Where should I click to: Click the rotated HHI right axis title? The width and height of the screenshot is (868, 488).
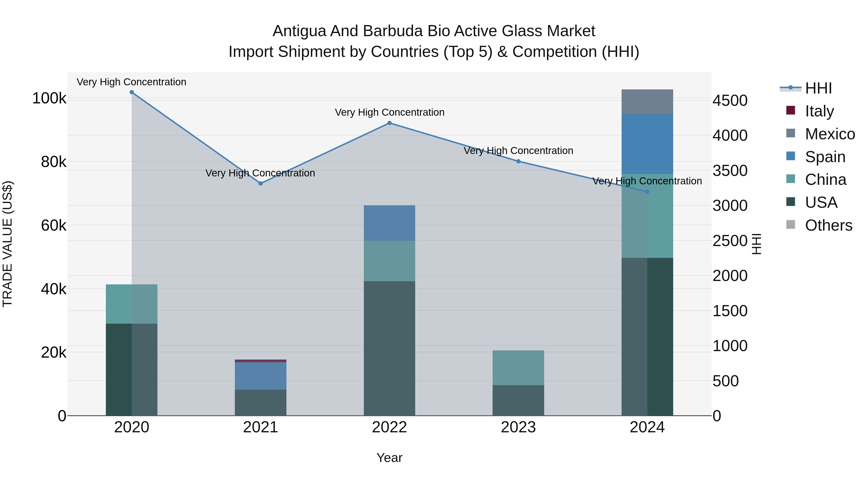(x=756, y=244)
